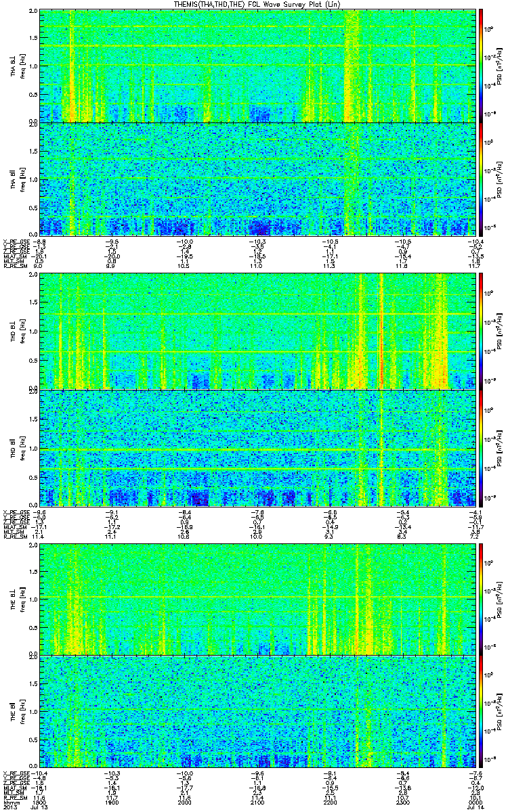Viewport: 508px width, 812px height.
Task: Select the THD B-parallel spectrogram panel
Action: point(257,448)
